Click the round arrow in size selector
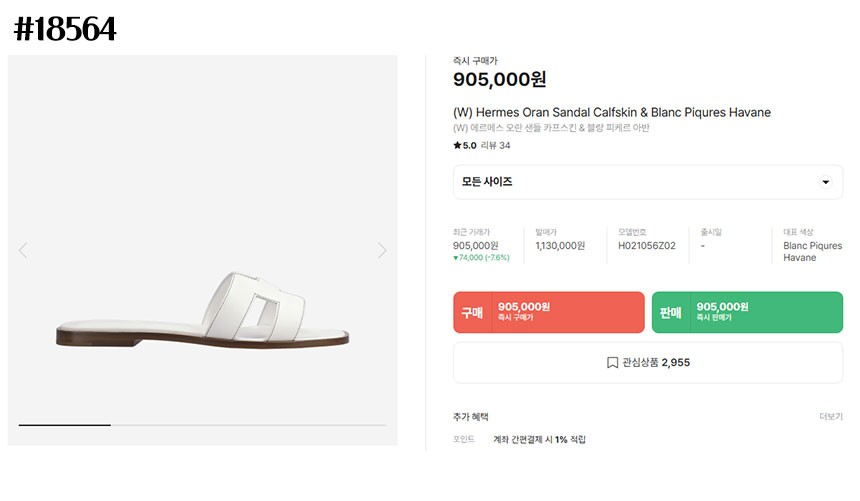Viewport: 860px width, 501px height. coord(825,182)
